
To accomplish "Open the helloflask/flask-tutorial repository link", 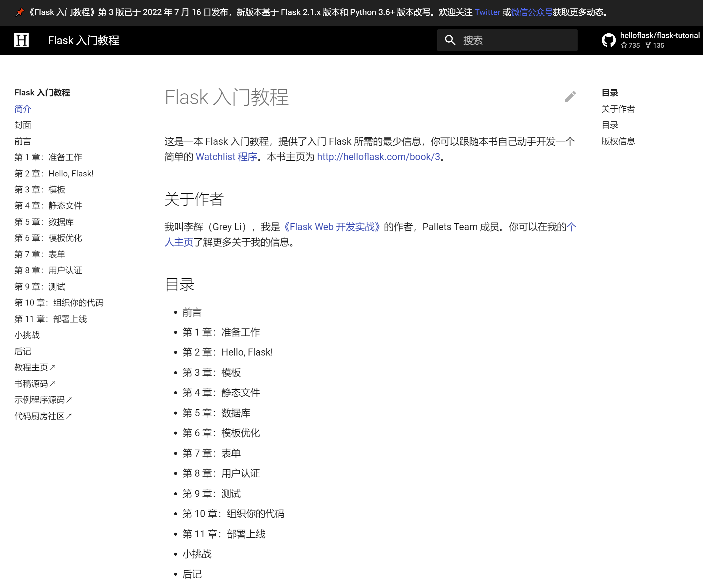I will coord(650,40).
